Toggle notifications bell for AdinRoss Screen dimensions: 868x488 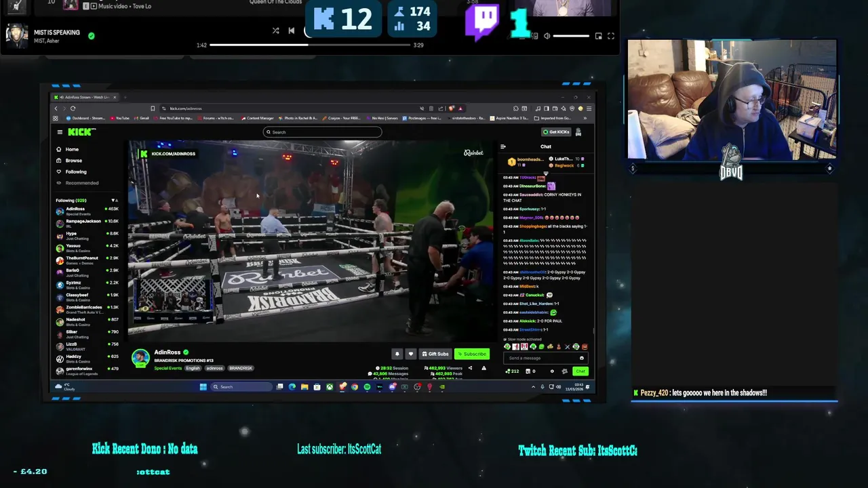coord(397,354)
